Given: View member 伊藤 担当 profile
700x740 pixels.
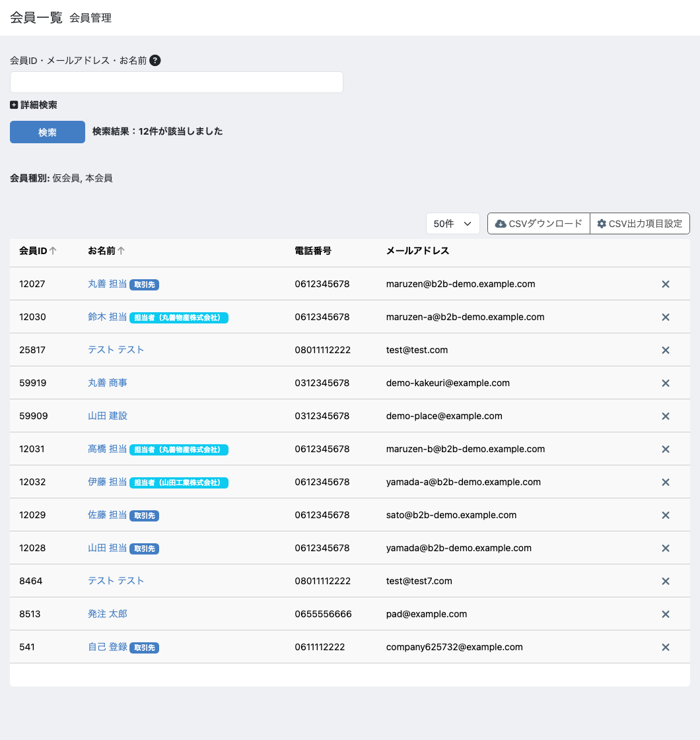Looking at the screenshot, I should [108, 482].
